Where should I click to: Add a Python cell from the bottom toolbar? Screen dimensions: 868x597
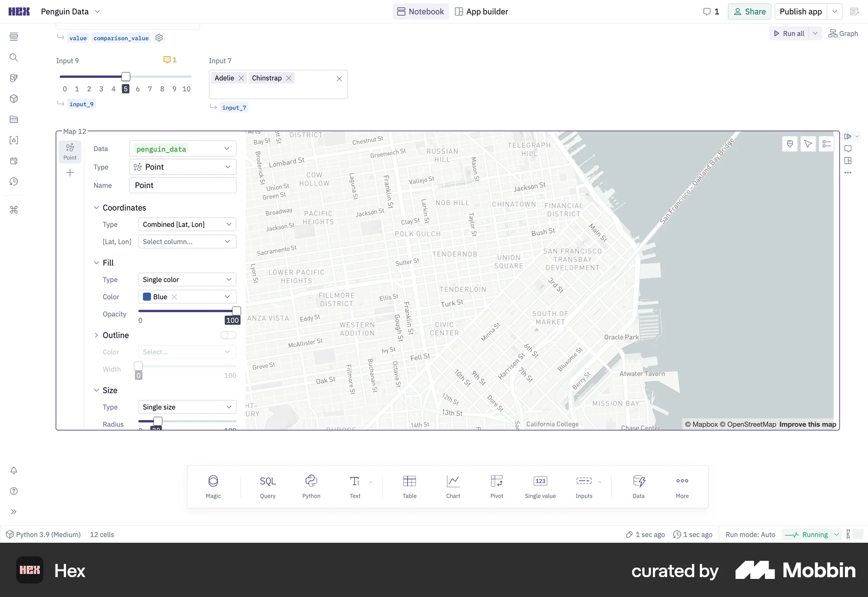[311, 486]
